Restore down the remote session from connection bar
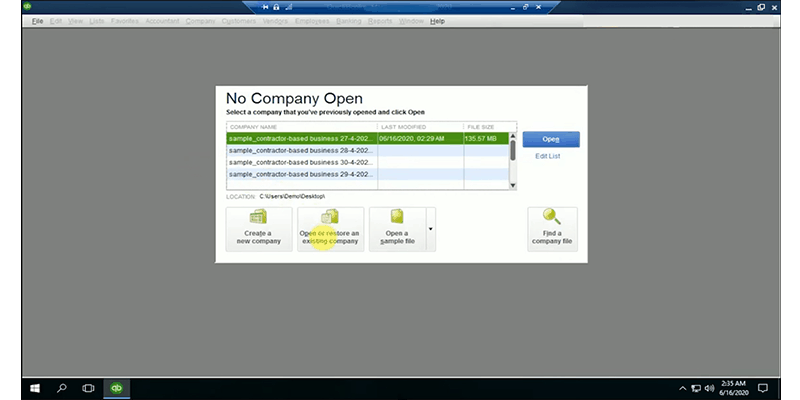Viewport: 800px width, 400px height. pos(526,7)
